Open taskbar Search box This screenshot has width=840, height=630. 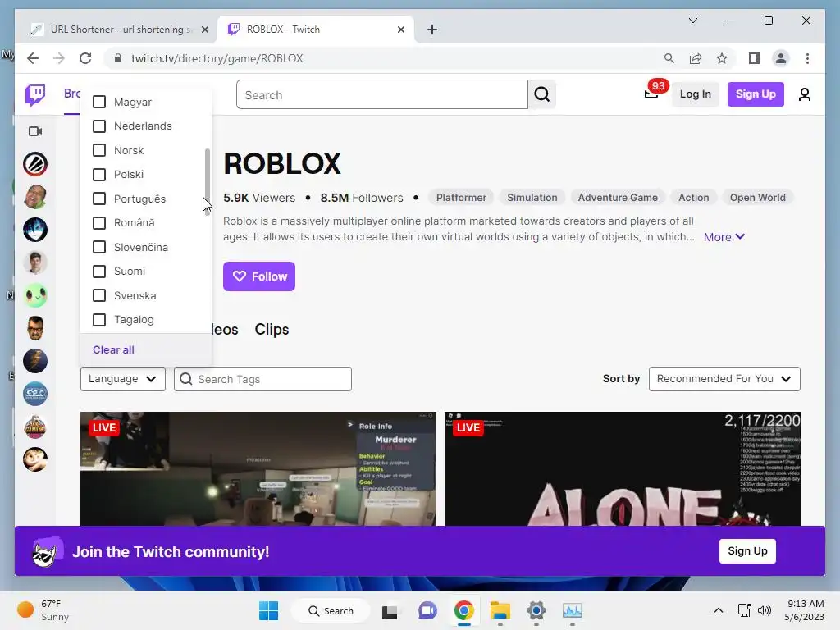click(x=331, y=610)
